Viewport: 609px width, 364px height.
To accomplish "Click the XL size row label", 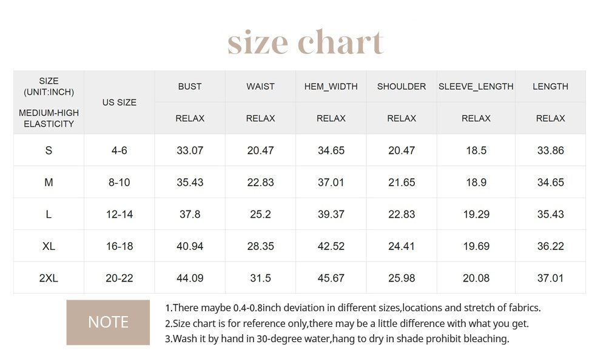I will (x=49, y=246).
